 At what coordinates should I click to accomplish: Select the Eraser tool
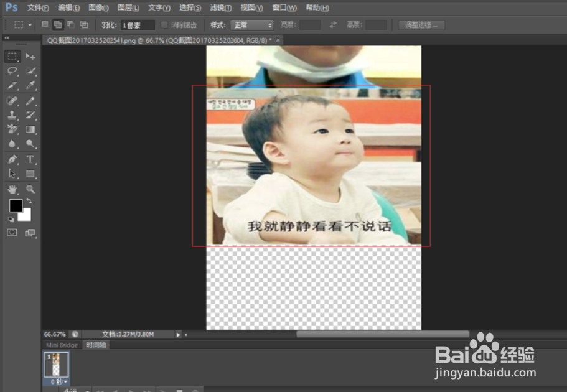click(12, 129)
